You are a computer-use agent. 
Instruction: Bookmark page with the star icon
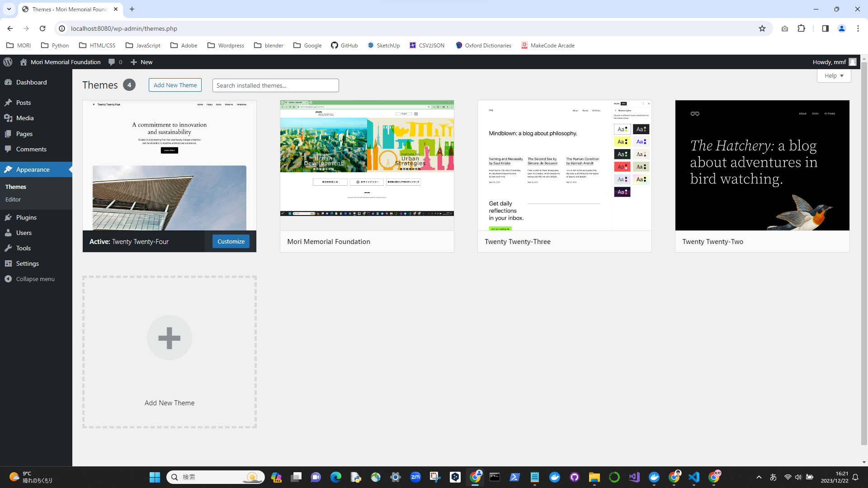click(762, 28)
